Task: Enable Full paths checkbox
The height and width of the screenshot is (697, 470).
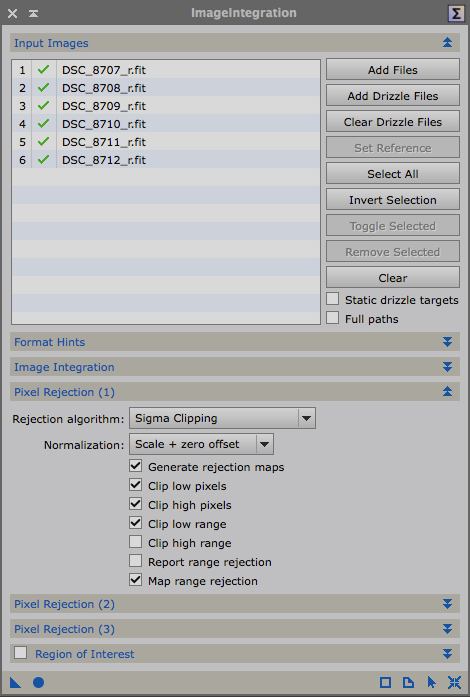Action: click(333, 318)
